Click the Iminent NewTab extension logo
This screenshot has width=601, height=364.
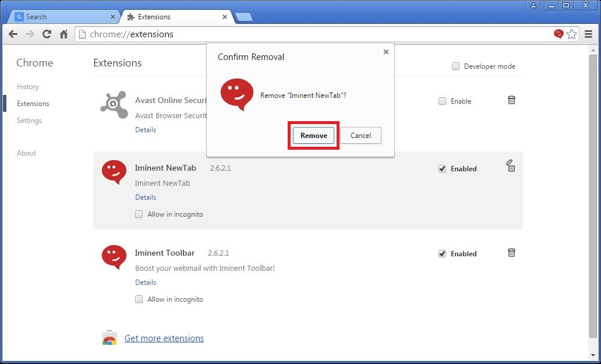click(x=114, y=172)
